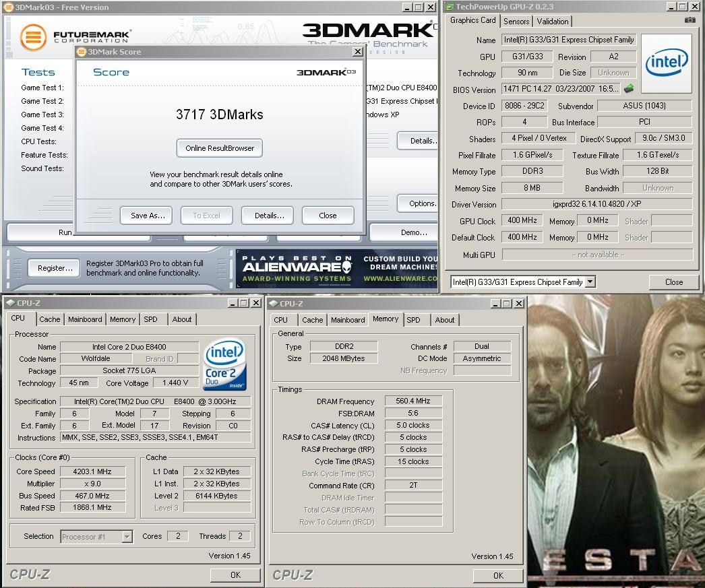Viewport: 705px width, 588px height.
Task: Open the Memory tab in left CPU-Z window
Action: click(x=122, y=319)
